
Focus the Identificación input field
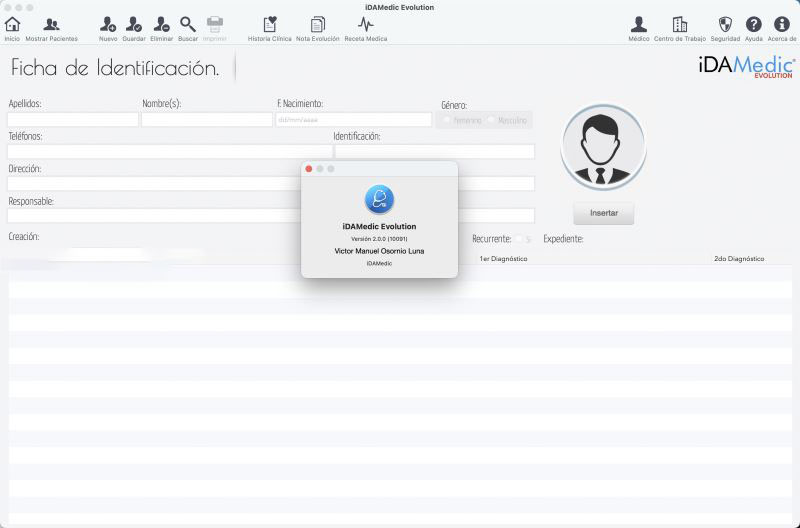coord(435,152)
